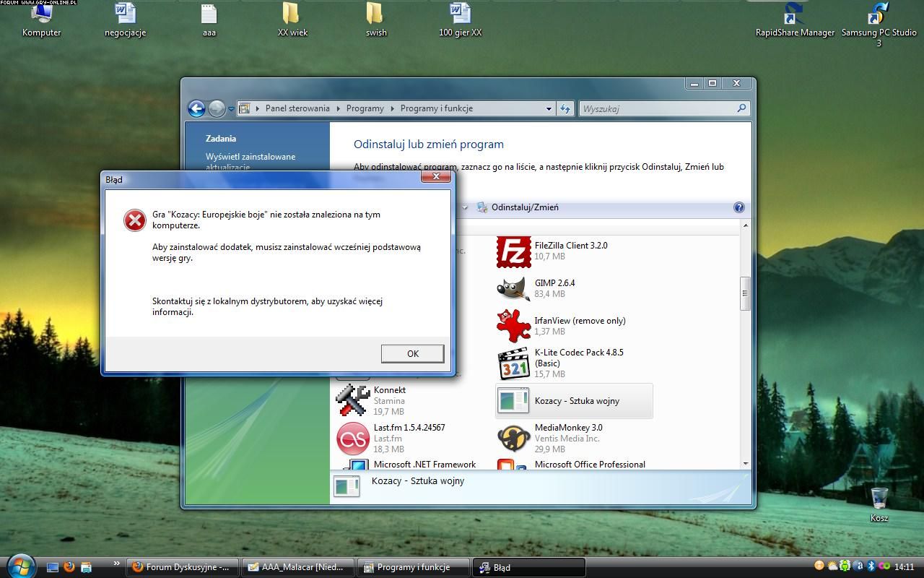
Task: Open the swish folder on desktop
Action: click(376, 20)
